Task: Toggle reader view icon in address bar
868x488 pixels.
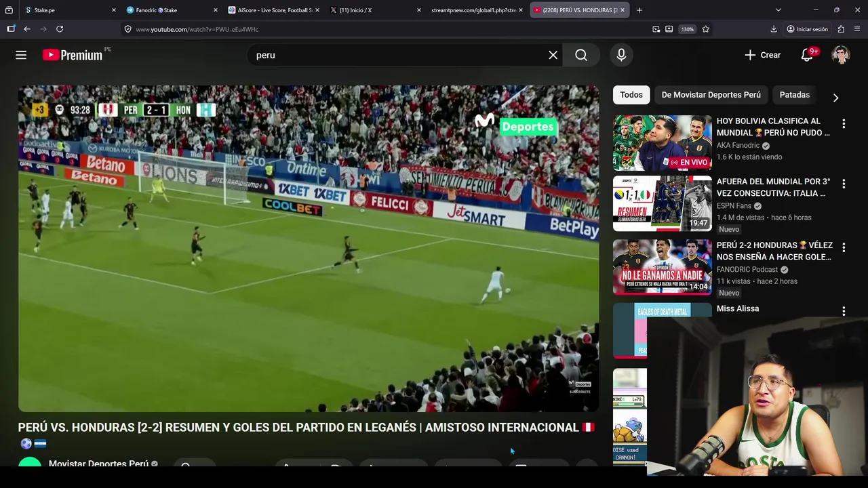Action: click(x=669, y=29)
